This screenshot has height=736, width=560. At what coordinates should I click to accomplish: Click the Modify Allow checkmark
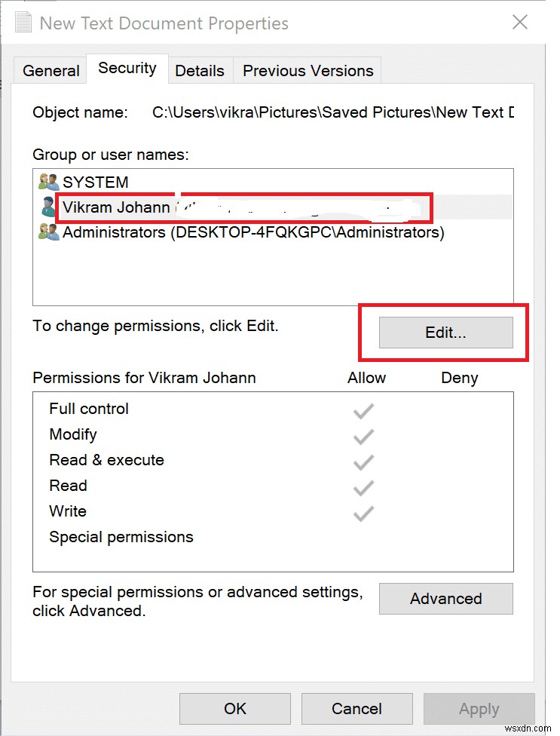(x=363, y=436)
